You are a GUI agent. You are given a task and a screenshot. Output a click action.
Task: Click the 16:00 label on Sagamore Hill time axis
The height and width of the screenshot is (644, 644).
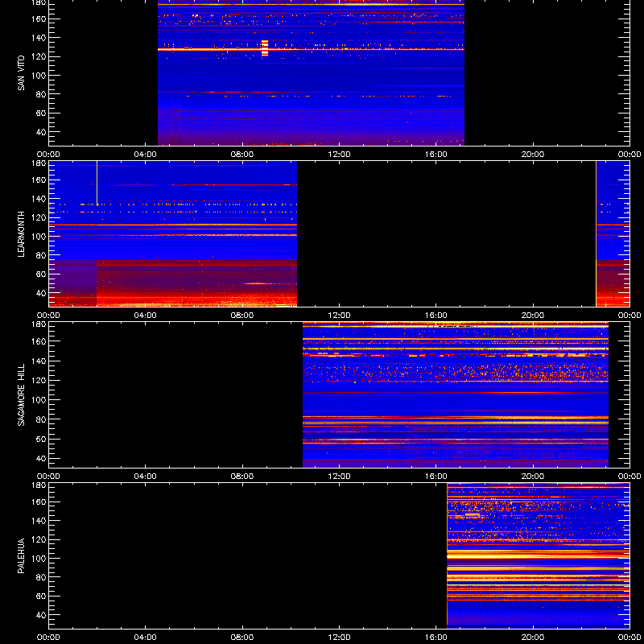click(436, 477)
